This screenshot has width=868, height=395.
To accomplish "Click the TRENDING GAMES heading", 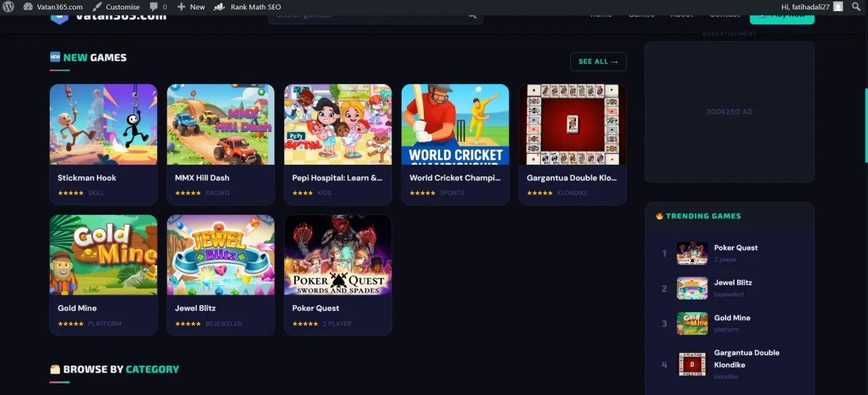I will [698, 216].
